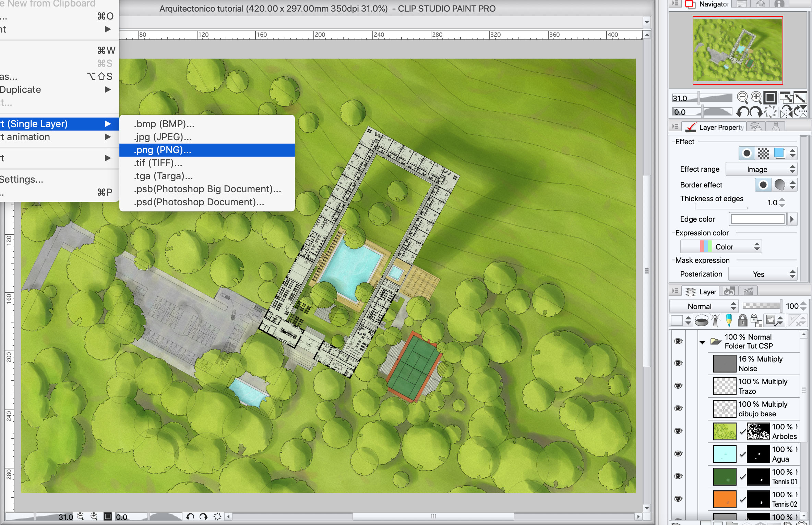Image resolution: width=812 pixels, height=525 pixels.
Task: Select the dibujo base layer
Action: (757, 409)
